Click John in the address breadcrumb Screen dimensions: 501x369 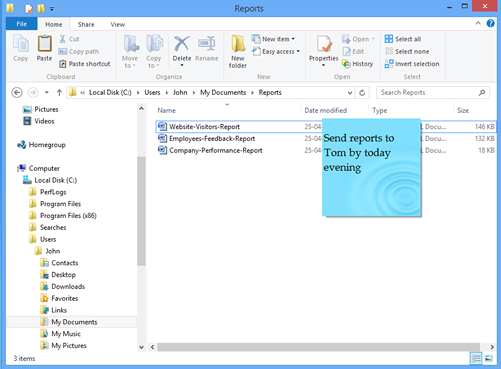tap(180, 92)
